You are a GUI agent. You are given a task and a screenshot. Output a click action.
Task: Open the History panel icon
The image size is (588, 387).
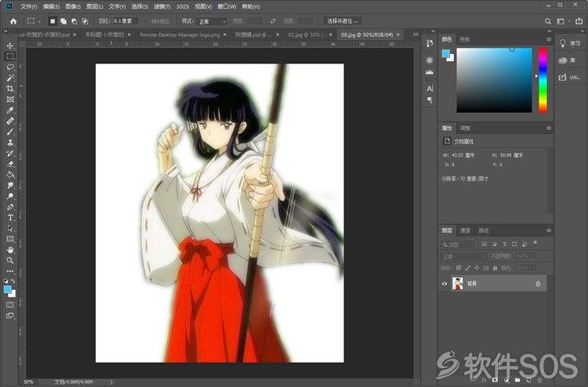[430, 43]
